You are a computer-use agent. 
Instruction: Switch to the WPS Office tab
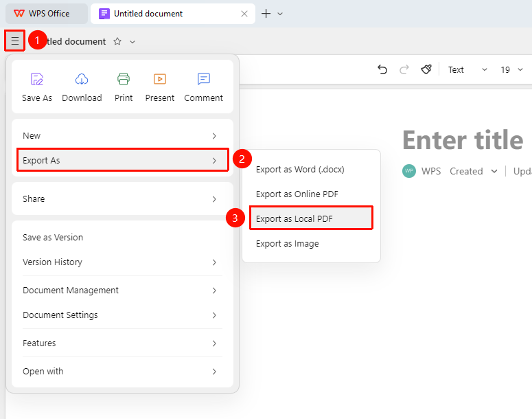tap(47, 14)
